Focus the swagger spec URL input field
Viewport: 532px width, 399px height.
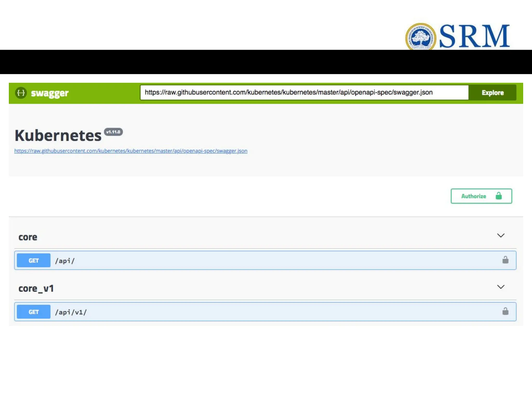point(304,92)
